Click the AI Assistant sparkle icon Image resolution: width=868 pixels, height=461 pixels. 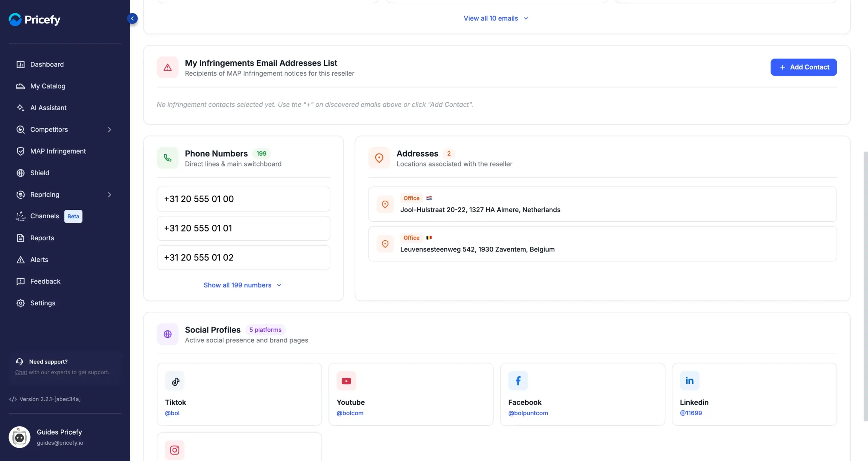(x=20, y=108)
